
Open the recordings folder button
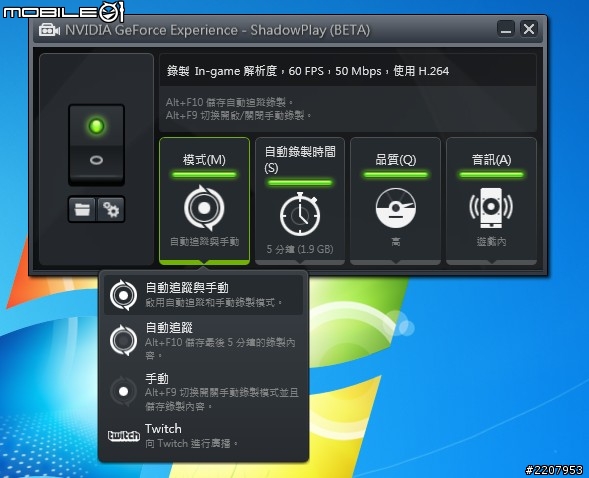pos(82,209)
